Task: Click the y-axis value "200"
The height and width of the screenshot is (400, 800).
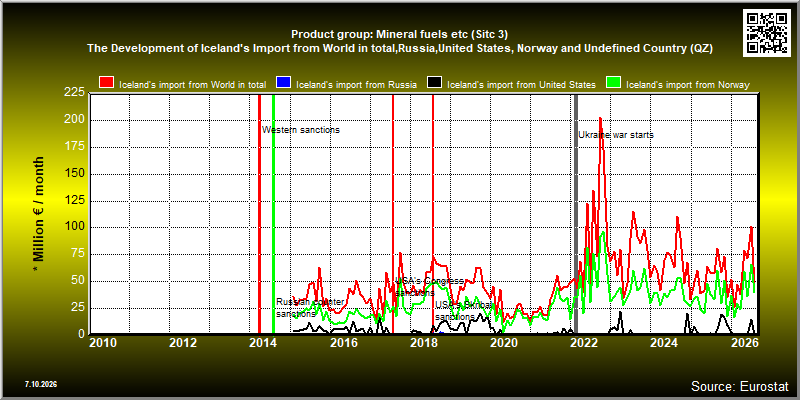Action: click(75, 120)
